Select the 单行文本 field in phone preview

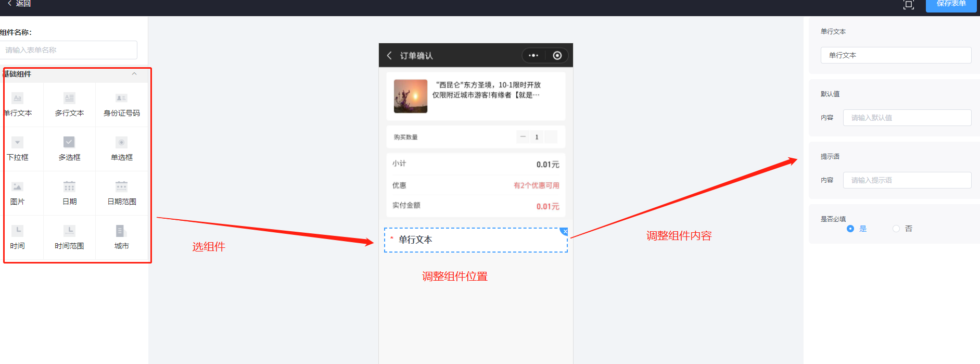(x=476, y=240)
